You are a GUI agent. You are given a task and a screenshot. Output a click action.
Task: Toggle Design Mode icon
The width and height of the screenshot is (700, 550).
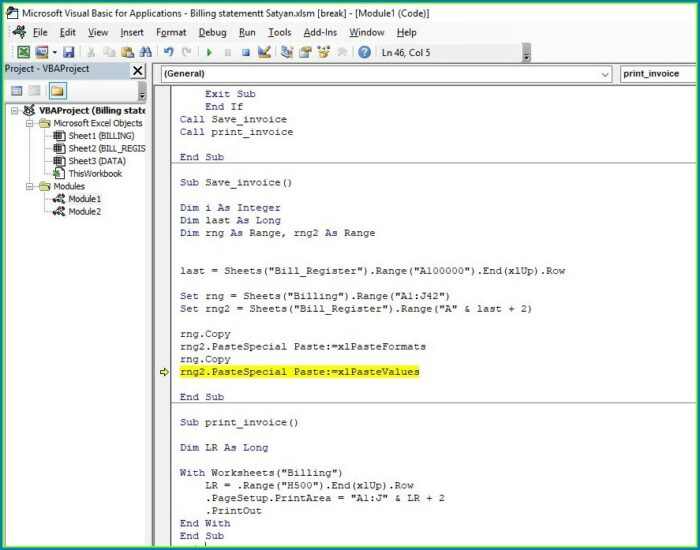264,52
